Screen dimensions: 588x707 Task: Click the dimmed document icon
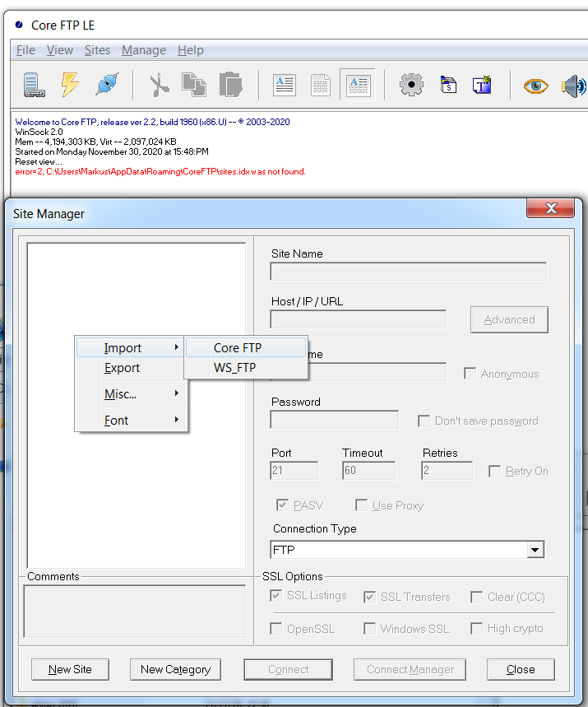pyautogui.click(x=321, y=85)
